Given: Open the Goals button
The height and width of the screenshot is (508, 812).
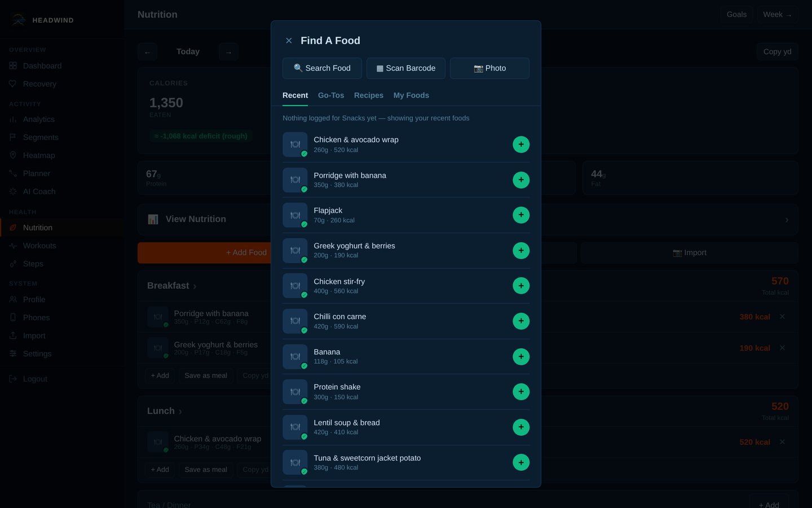Looking at the screenshot, I should [x=736, y=15].
